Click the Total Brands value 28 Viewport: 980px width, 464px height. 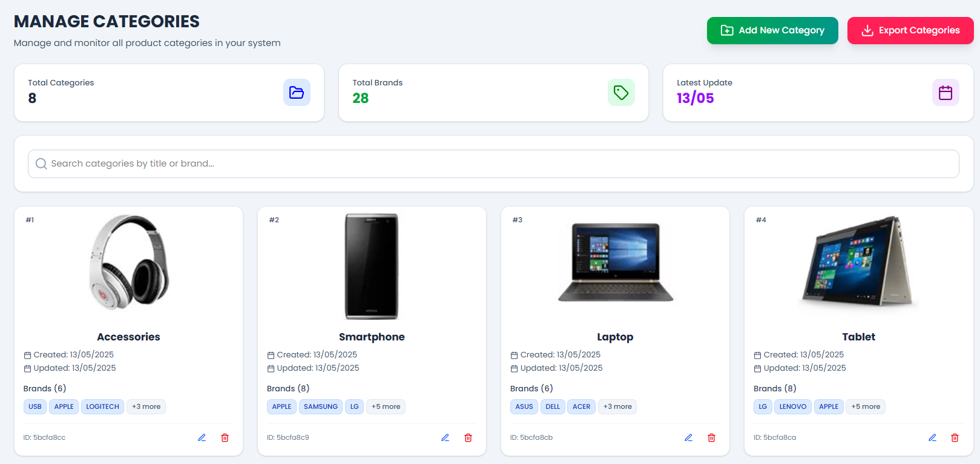click(361, 98)
